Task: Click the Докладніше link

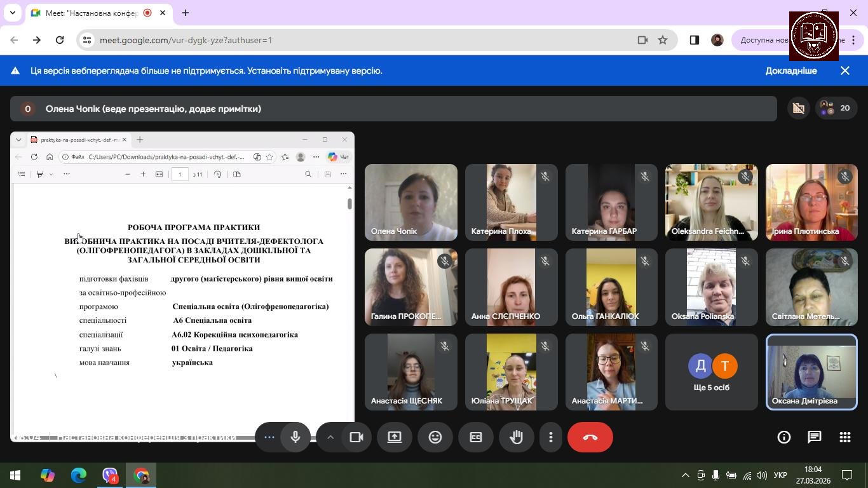Action: point(791,71)
